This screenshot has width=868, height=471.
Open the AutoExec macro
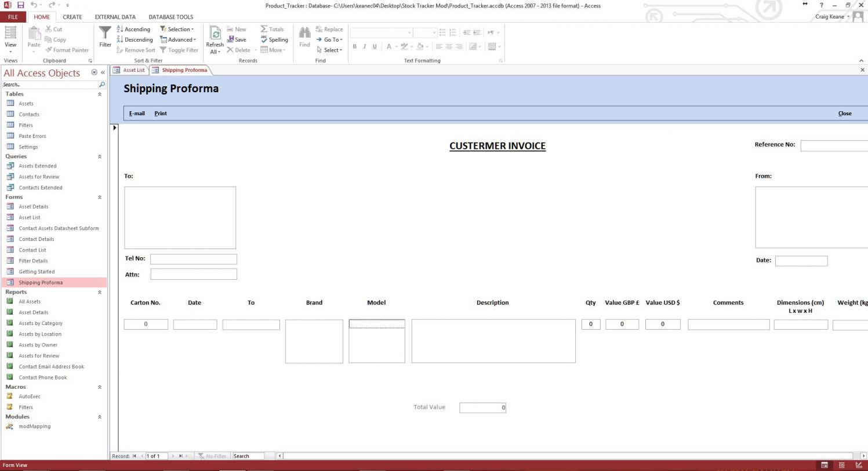coord(30,396)
